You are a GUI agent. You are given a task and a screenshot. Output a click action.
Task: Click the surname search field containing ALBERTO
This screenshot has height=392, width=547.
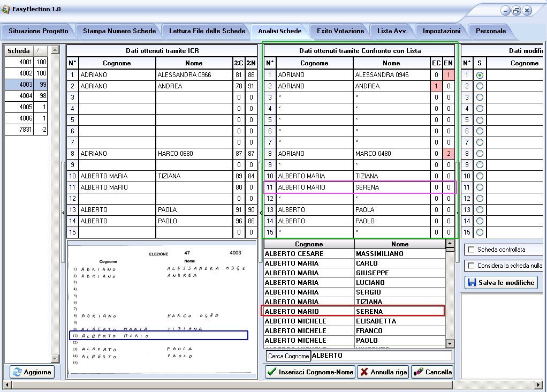[x=381, y=356]
